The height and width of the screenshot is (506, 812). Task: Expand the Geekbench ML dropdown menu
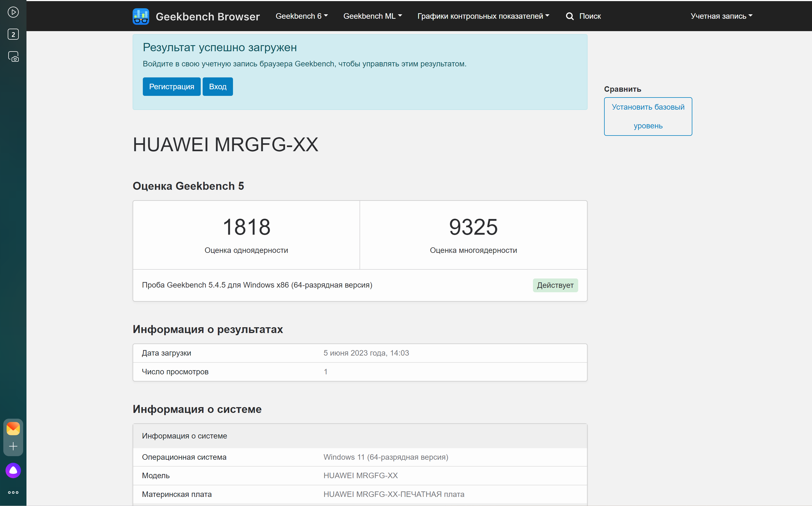[372, 16]
